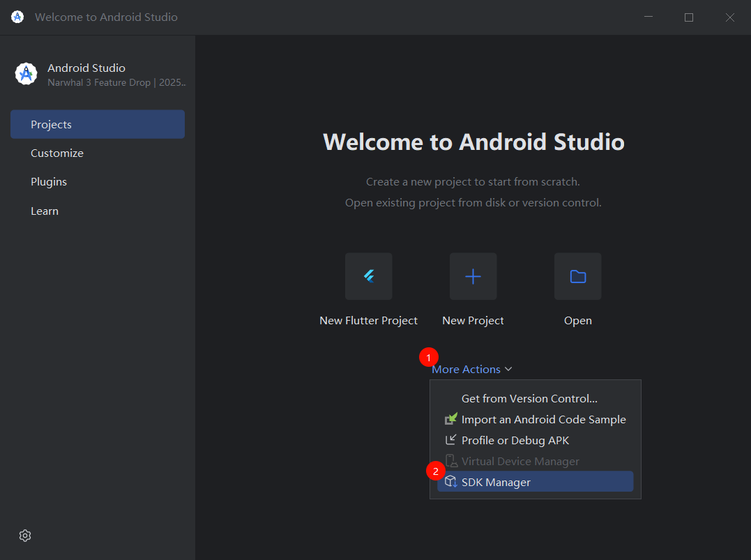Viewport: 751px width, 560px height.
Task: Select the Projects tab
Action: point(97,124)
